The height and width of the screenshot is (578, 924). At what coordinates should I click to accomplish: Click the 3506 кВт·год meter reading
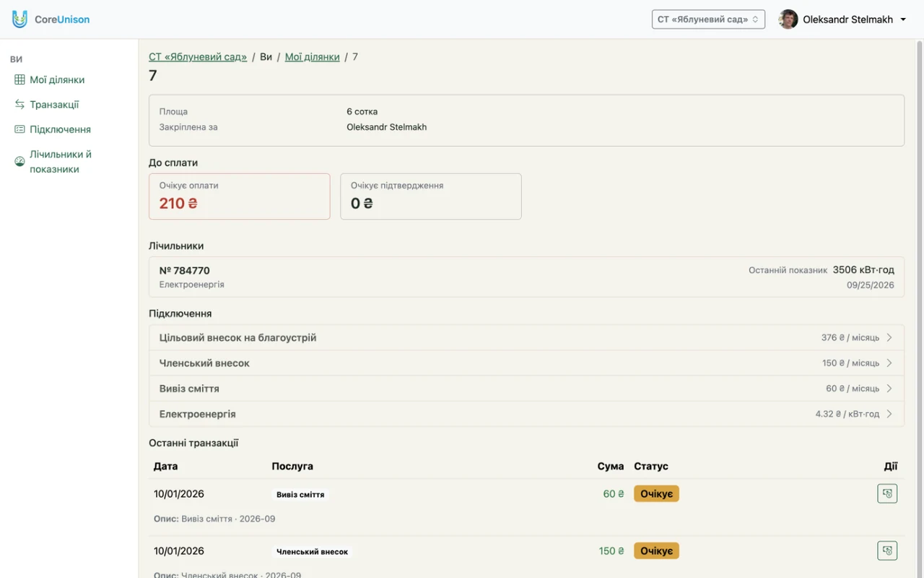(x=863, y=269)
